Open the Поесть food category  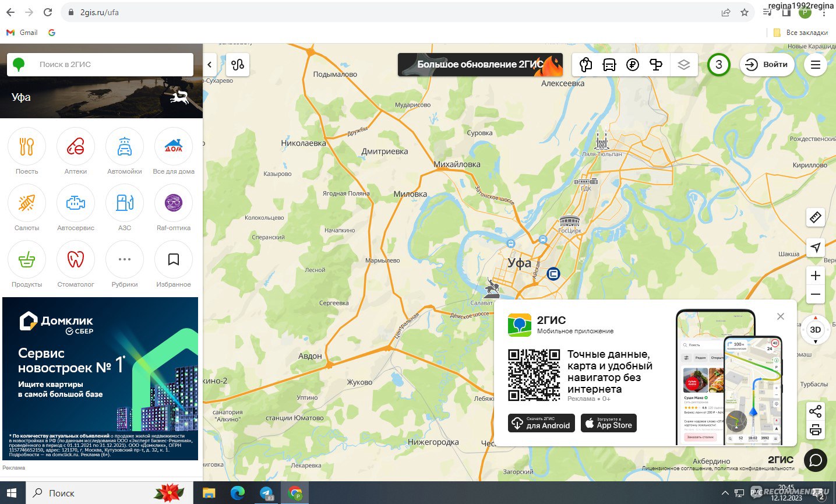27,146
